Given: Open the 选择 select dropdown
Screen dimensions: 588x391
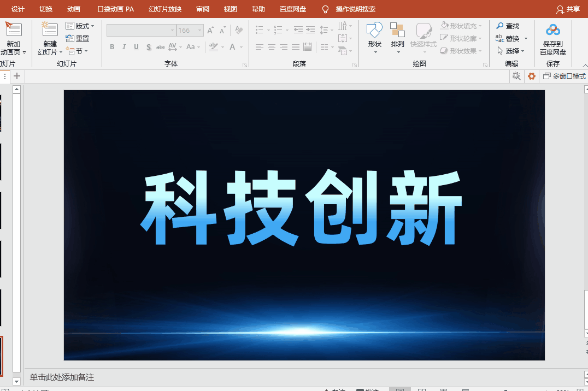Looking at the screenshot, I should 511,51.
